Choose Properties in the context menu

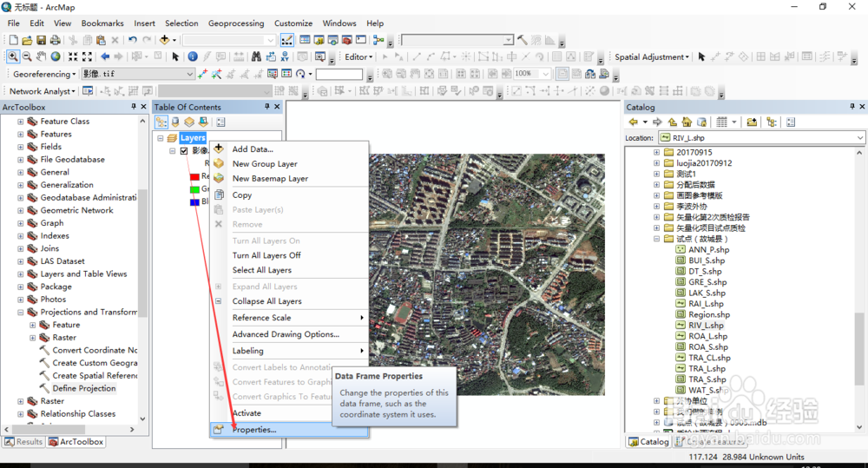254,430
